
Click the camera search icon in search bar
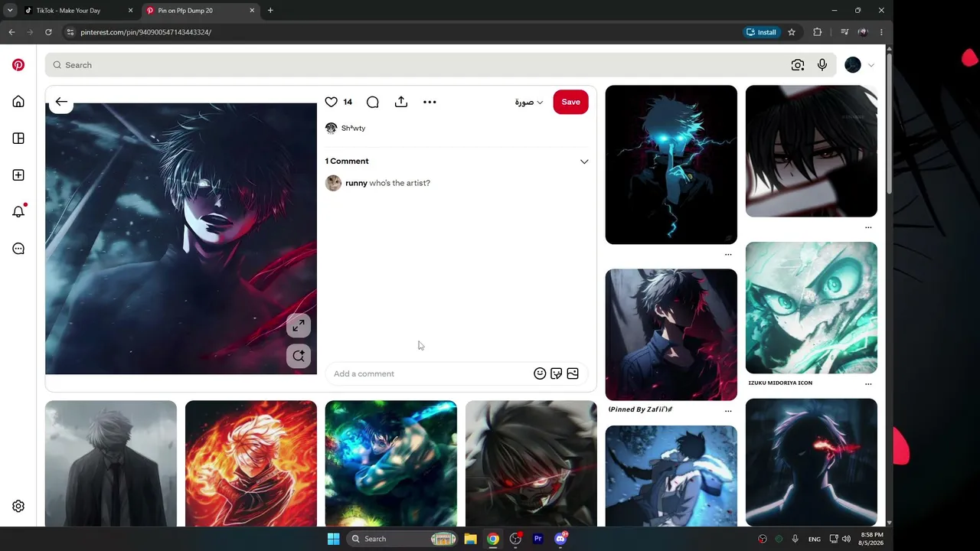[798, 65]
